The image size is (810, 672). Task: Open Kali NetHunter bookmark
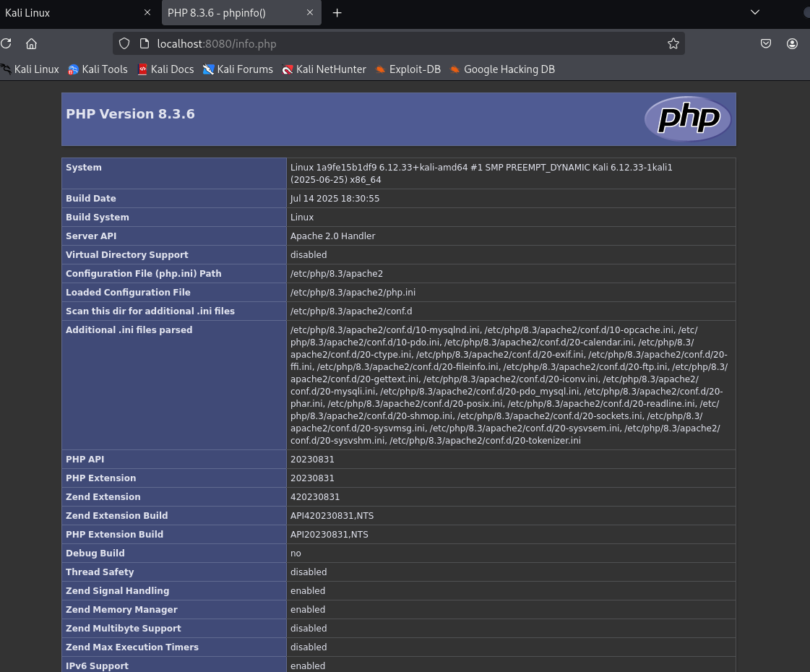pos(324,69)
